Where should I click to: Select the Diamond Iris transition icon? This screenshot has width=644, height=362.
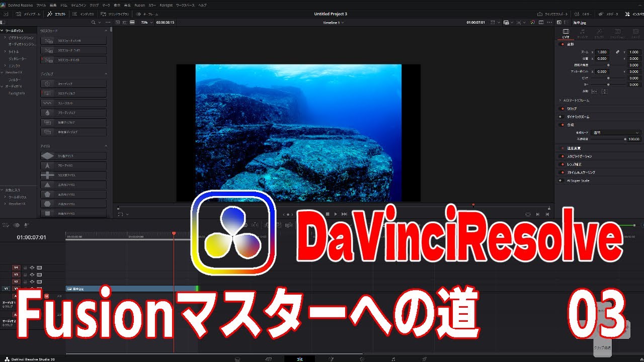[x=48, y=156]
